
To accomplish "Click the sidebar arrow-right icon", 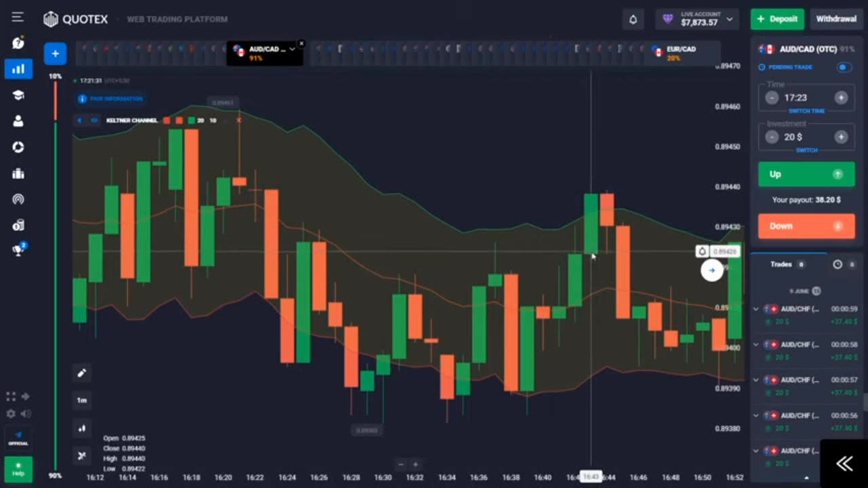I will [x=26, y=396].
